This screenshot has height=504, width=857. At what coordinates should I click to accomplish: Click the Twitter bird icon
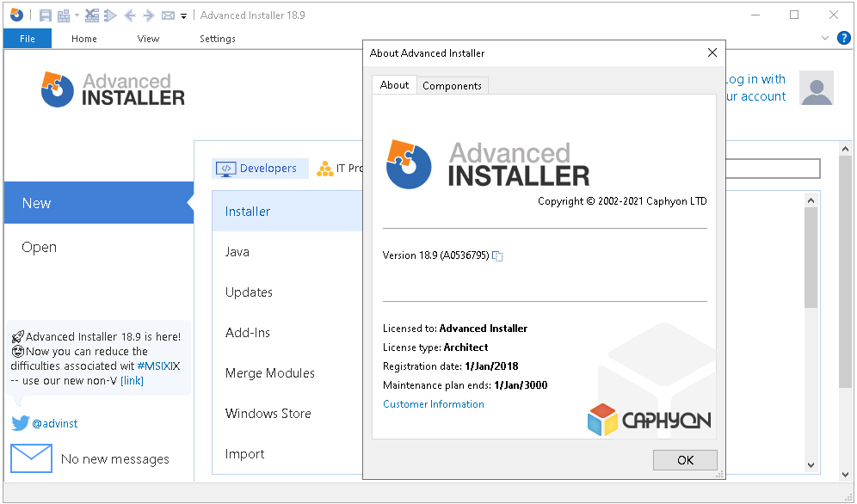pyautogui.click(x=21, y=423)
